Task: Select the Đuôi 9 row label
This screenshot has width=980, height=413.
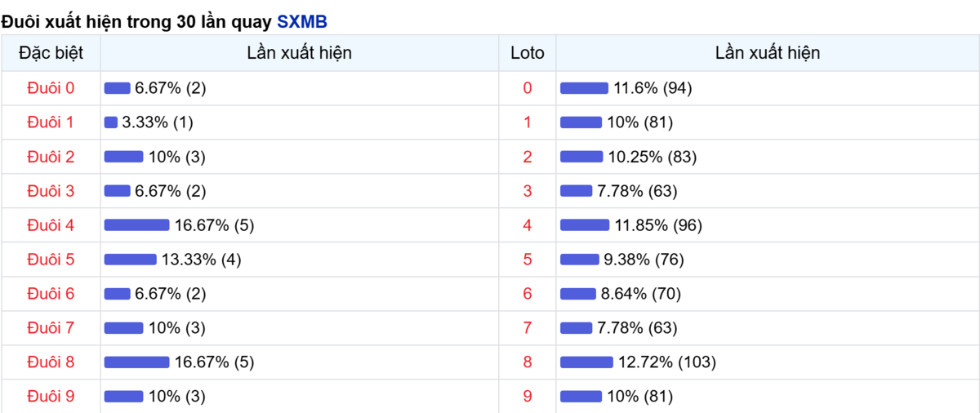Action: coord(51,397)
